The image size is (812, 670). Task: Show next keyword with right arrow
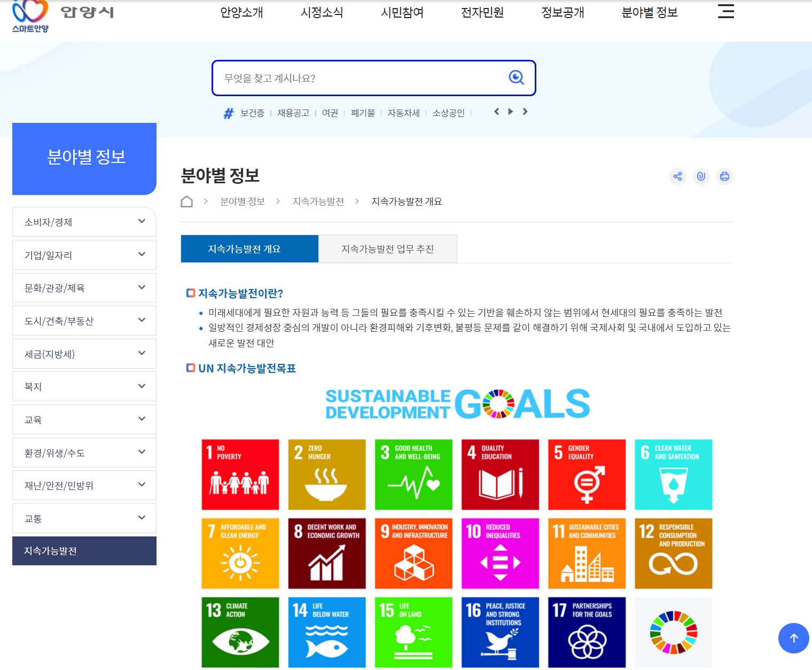(525, 112)
